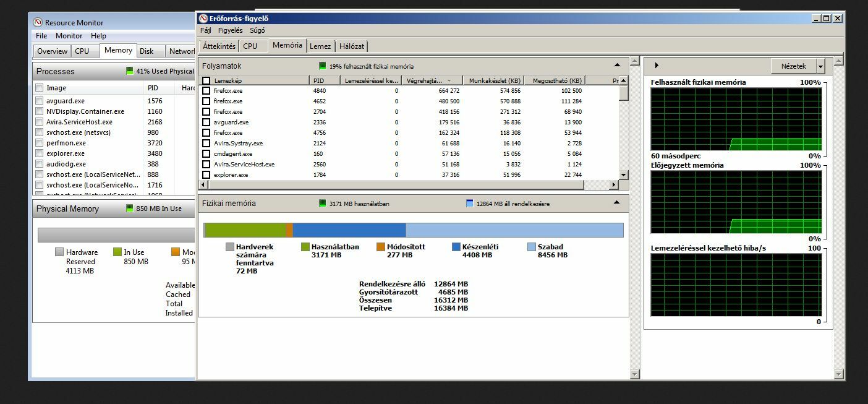Viewport: 868px width, 404px height.
Task: Tick checkbox for avguard.exe PID 2336
Action: tap(206, 122)
